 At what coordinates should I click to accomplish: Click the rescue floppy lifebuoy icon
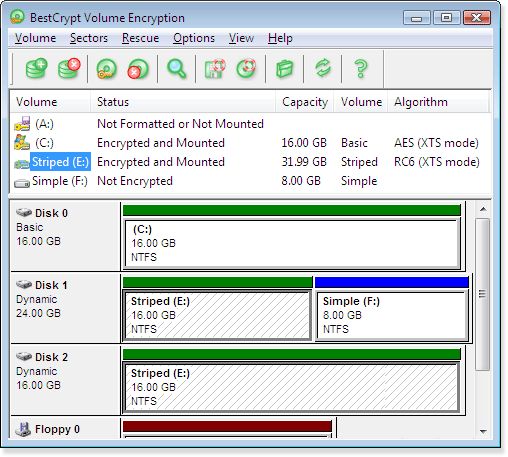pyautogui.click(x=215, y=69)
